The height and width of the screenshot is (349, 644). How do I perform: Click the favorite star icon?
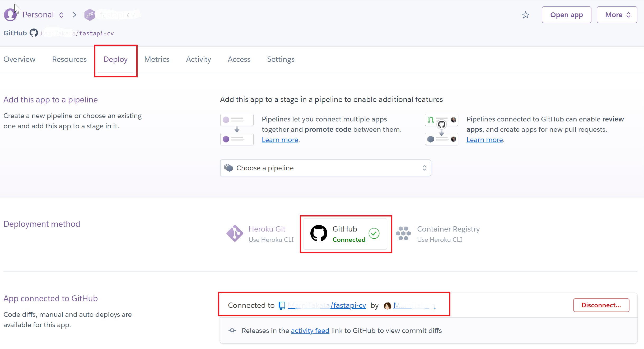pos(525,15)
